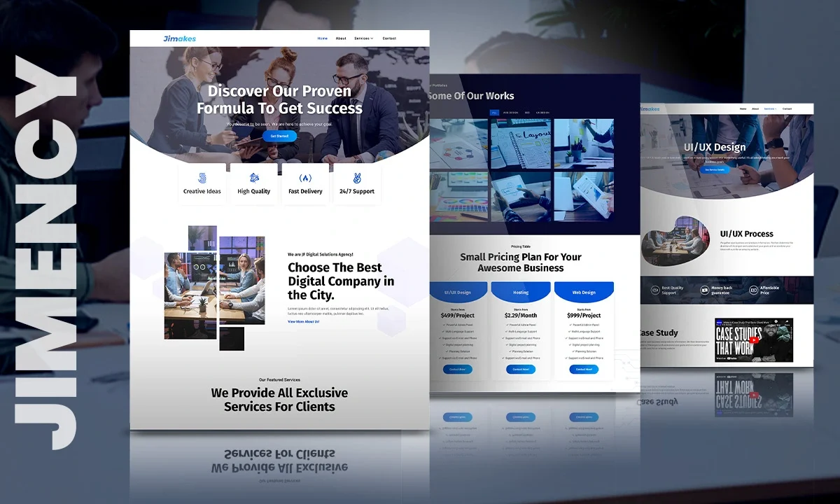Click the Best Quality Support icon
Image resolution: width=840 pixels, height=504 pixels.
point(655,290)
